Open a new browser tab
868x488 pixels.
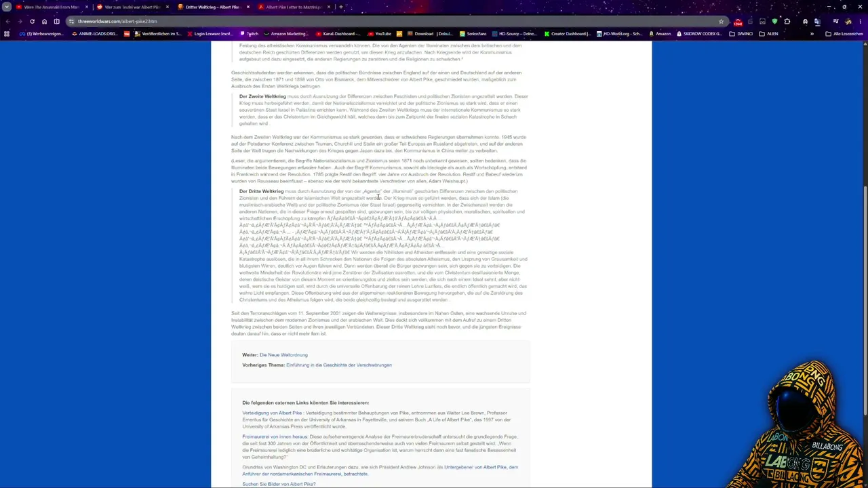[x=341, y=7]
